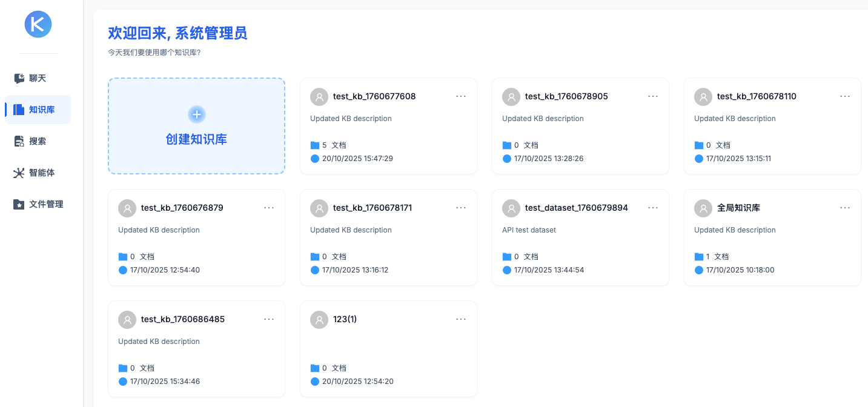Click the 搜索 search icon in the sidebar

coord(19,141)
